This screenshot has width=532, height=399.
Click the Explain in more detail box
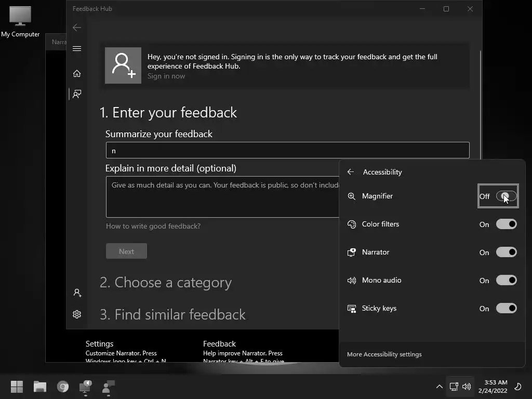click(222, 197)
